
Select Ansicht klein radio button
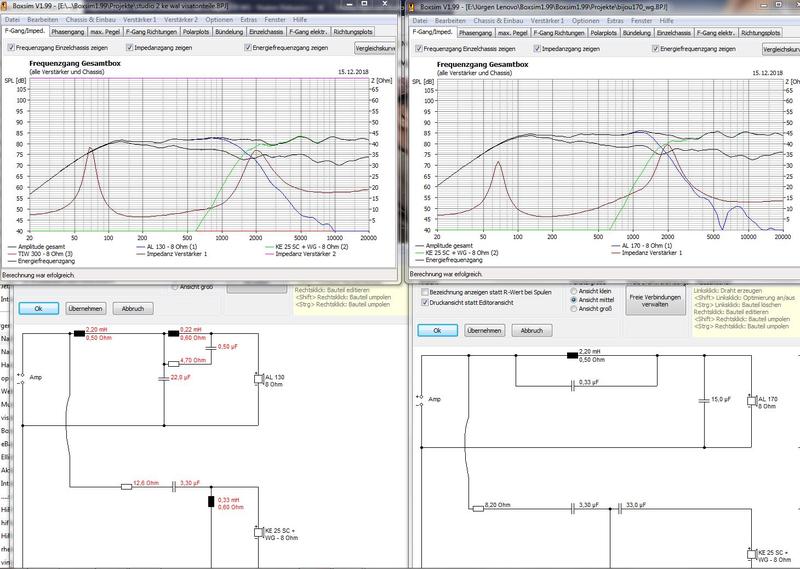click(573, 291)
